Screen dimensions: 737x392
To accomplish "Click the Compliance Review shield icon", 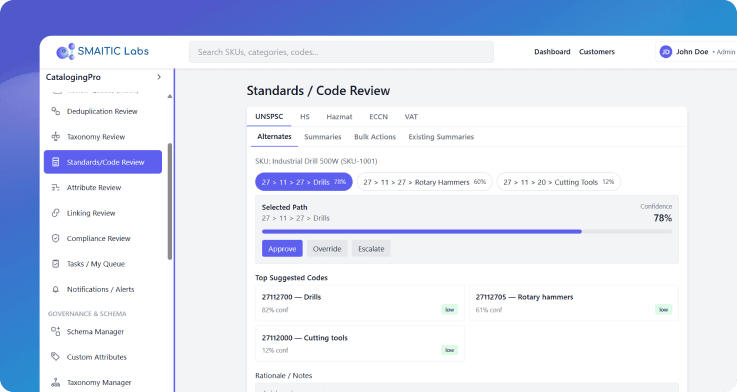I will coord(55,238).
